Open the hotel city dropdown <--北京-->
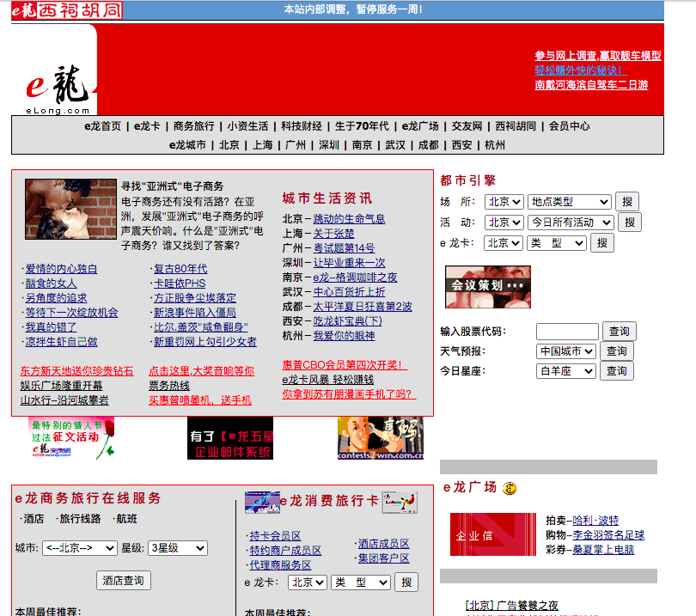 [80, 548]
